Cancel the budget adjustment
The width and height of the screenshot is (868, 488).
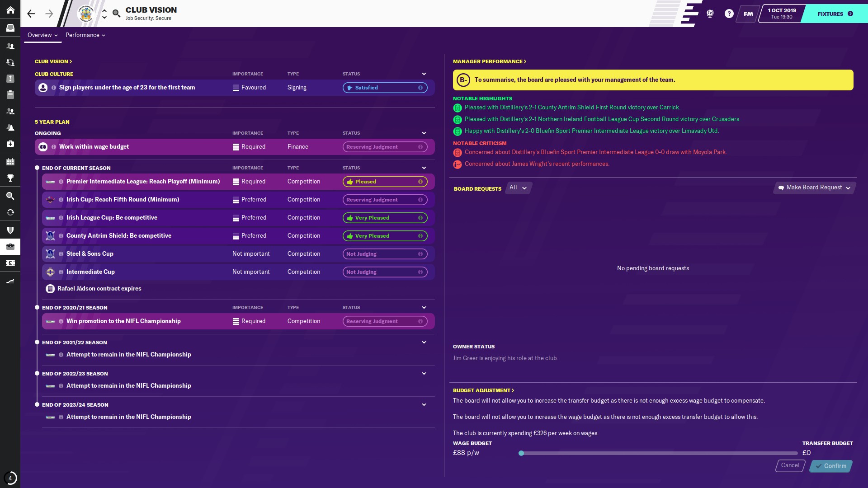[790, 465]
